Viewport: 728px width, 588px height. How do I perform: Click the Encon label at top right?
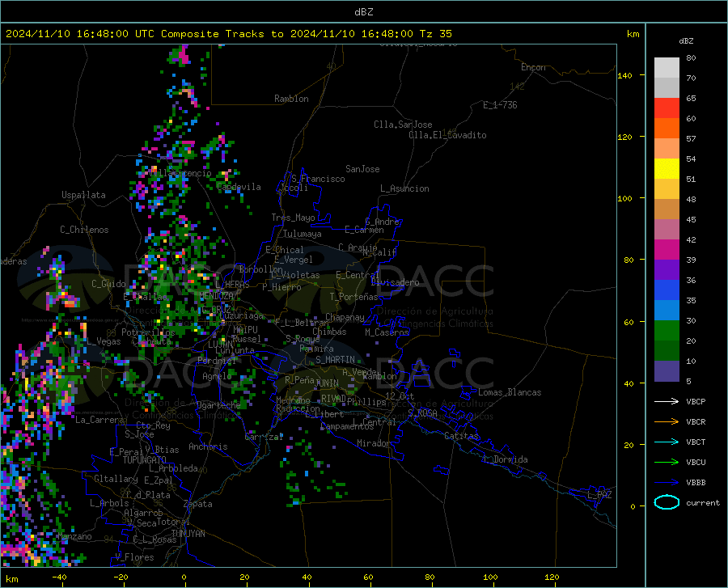point(533,67)
